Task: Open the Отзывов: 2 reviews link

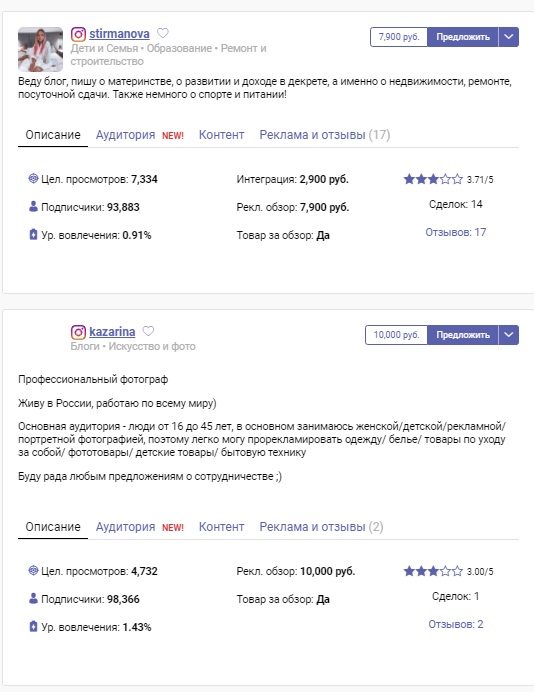Action: point(455,624)
